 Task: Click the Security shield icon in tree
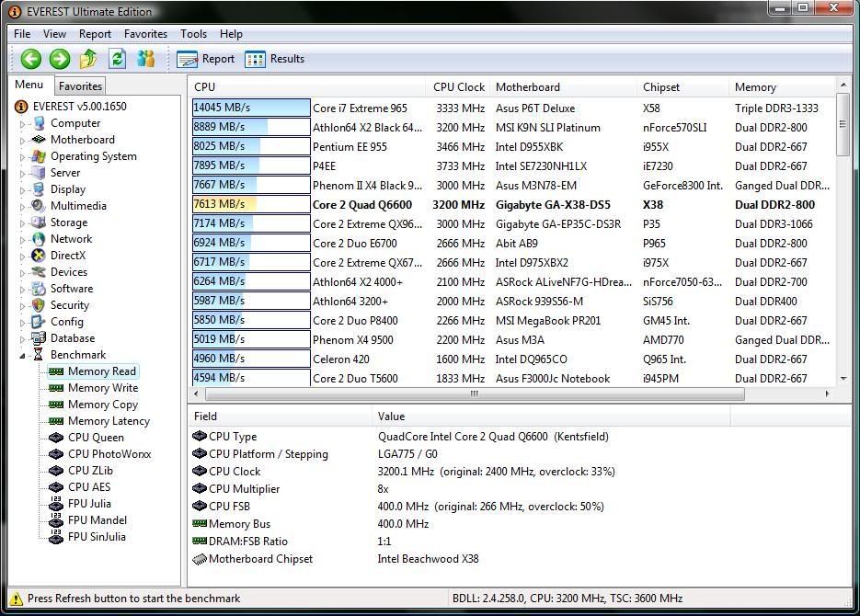point(39,304)
